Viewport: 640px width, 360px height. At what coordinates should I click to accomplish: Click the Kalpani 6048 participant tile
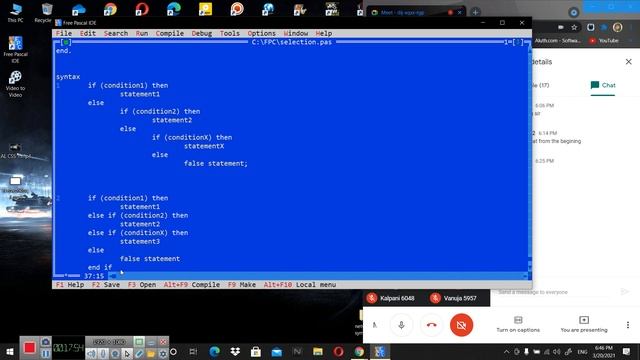coord(391,298)
